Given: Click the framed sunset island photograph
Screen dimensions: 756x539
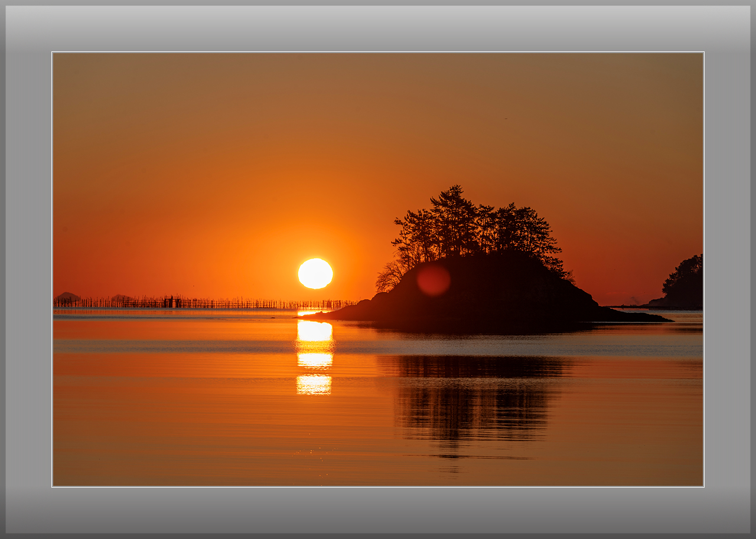Looking at the screenshot, I should (x=378, y=269).
